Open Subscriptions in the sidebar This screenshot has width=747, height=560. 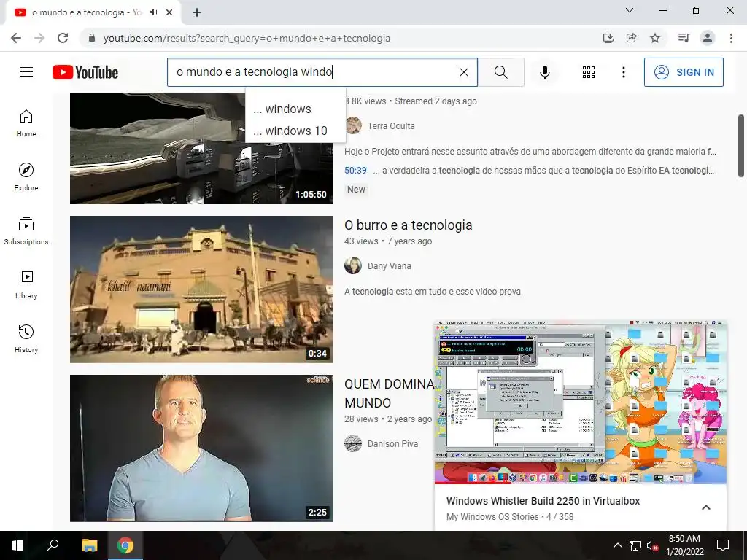[x=26, y=231]
